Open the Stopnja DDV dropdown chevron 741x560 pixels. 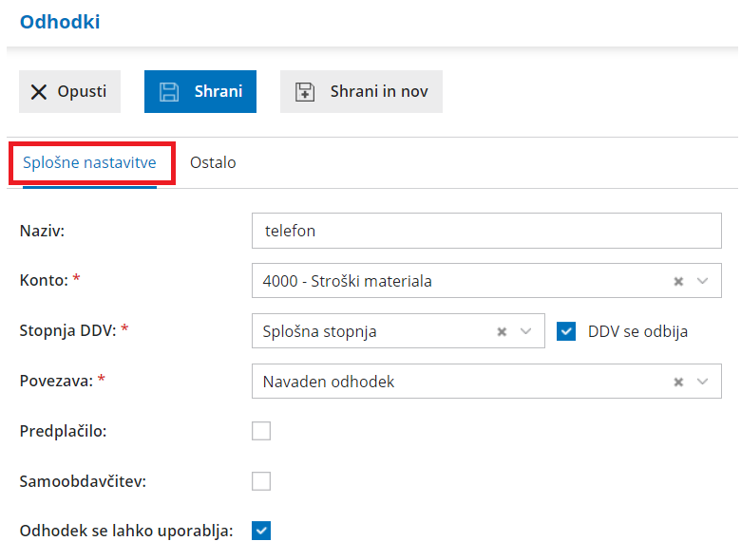tap(525, 331)
